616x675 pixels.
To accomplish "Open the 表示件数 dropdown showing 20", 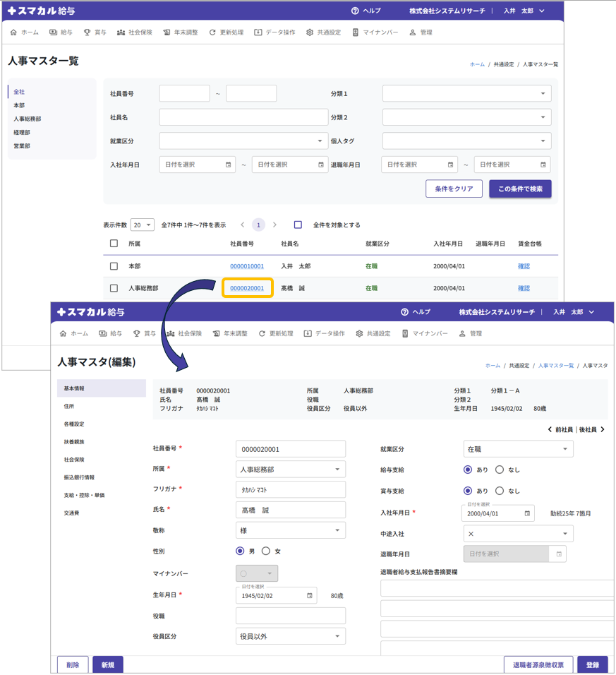I will [x=143, y=225].
